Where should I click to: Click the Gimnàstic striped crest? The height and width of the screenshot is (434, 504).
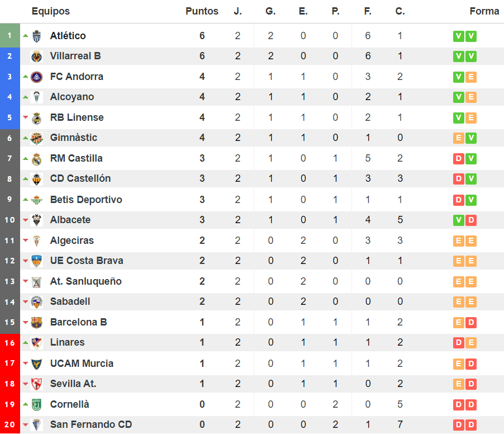point(37,138)
